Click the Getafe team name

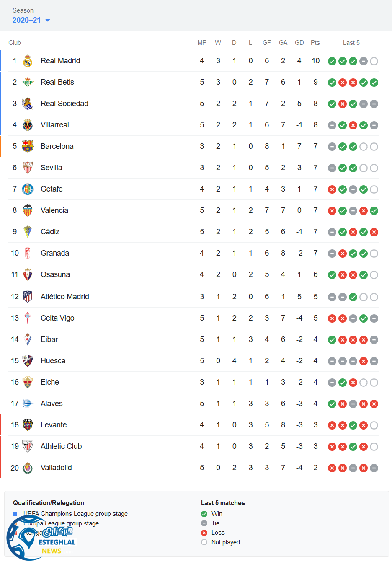pyautogui.click(x=52, y=189)
